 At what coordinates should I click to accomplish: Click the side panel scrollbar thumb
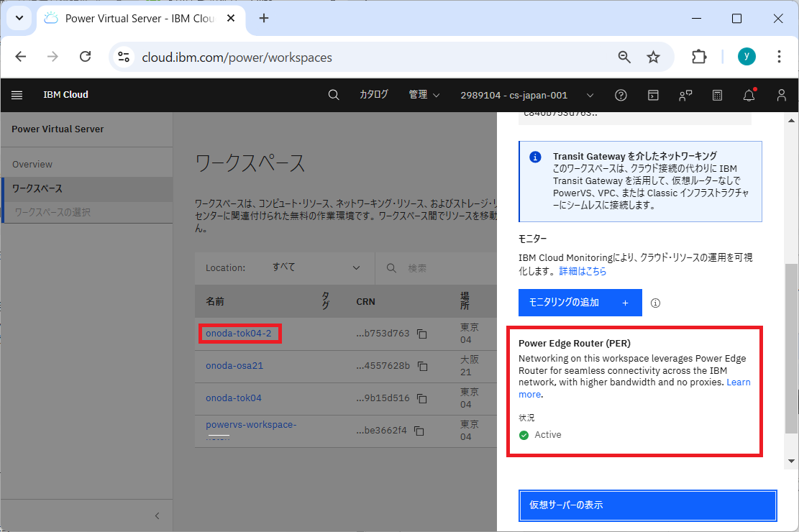[791, 349]
